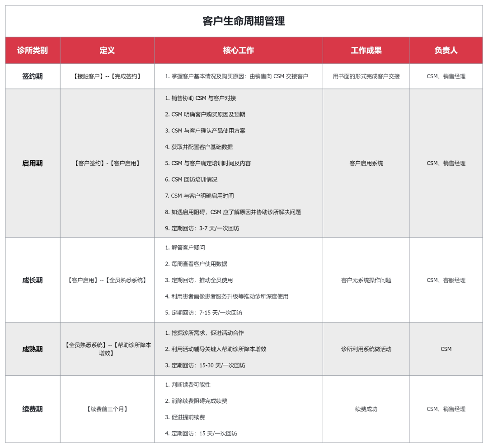Select 成熟期 row's CSM owner cell
The height and width of the screenshot is (448, 488).
click(x=446, y=349)
